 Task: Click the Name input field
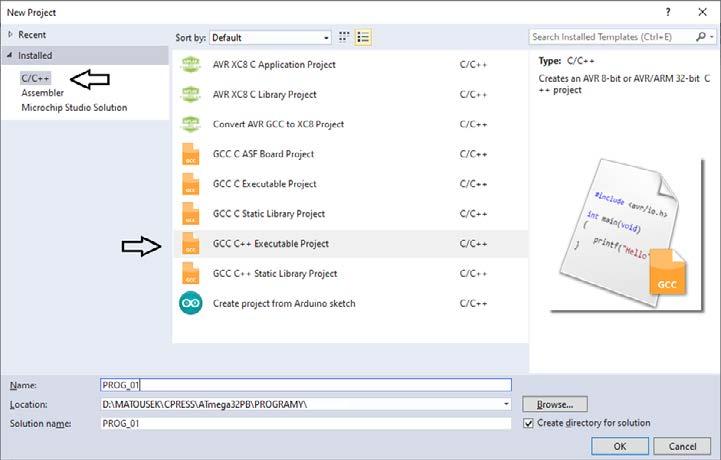click(x=306, y=385)
